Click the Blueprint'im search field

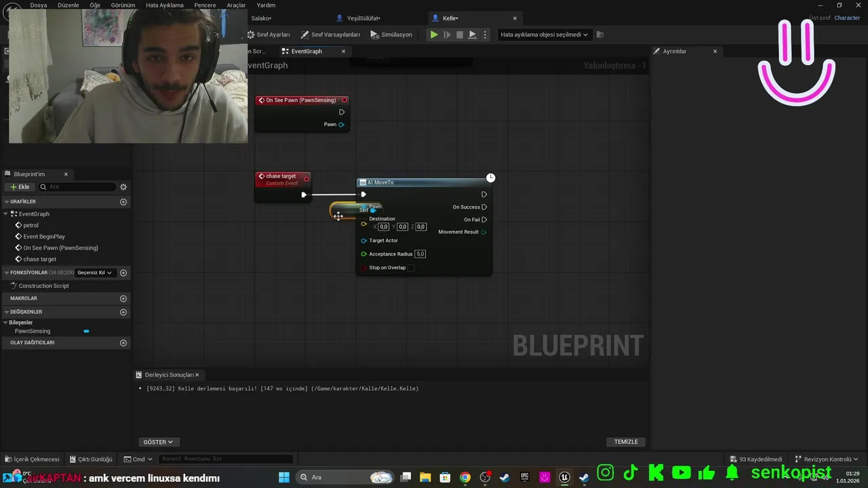click(77, 187)
